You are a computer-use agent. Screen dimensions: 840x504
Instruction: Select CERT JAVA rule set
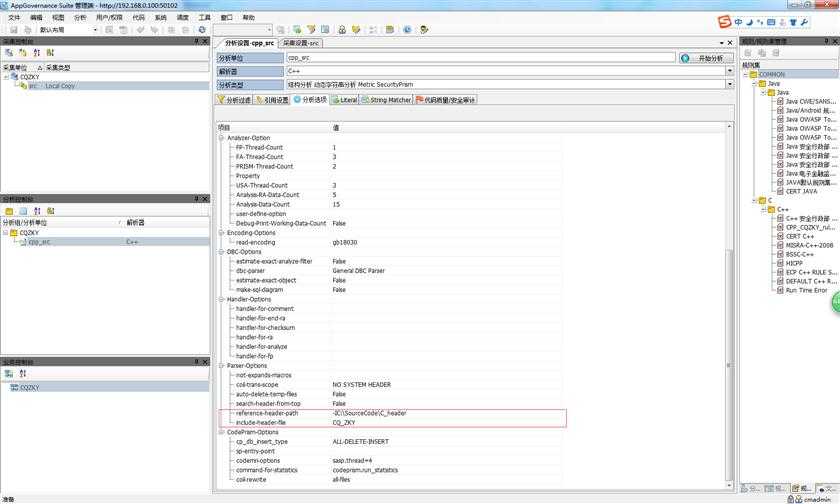tap(801, 191)
